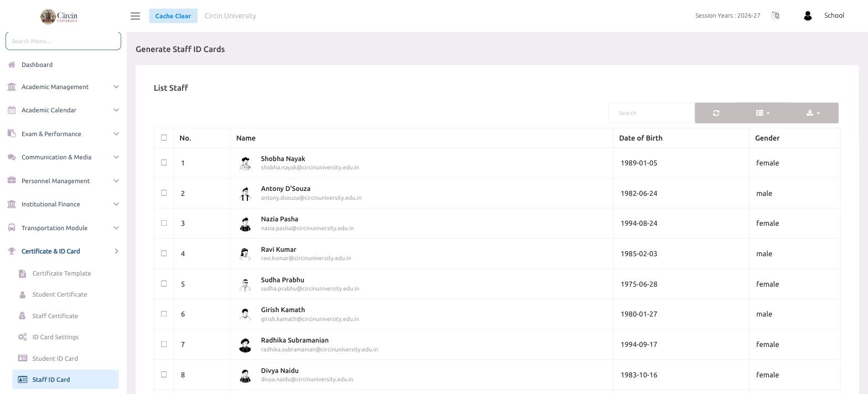Open Staff Certificate menu item
The width and height of the screenshot is (868, 394).
[x=55, y=316]
